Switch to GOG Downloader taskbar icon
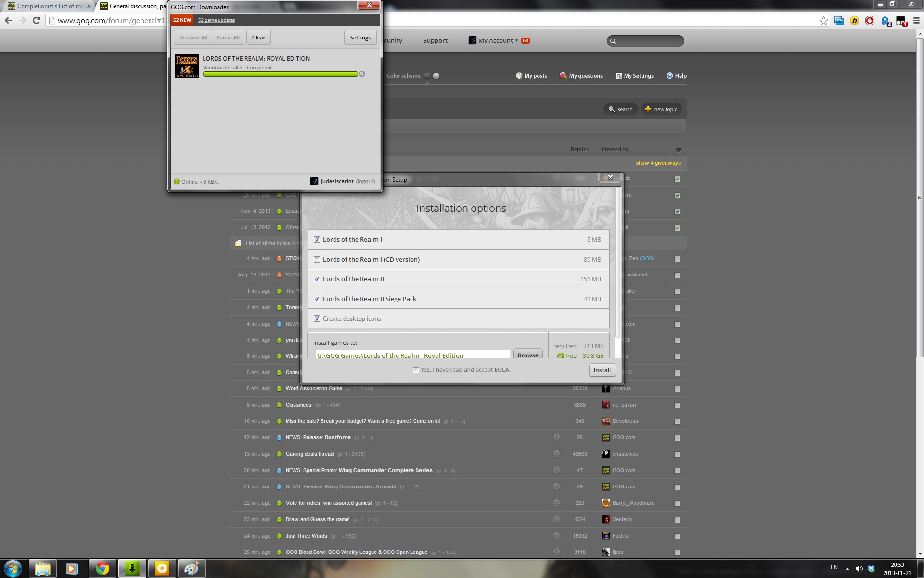 pos(132,569)
